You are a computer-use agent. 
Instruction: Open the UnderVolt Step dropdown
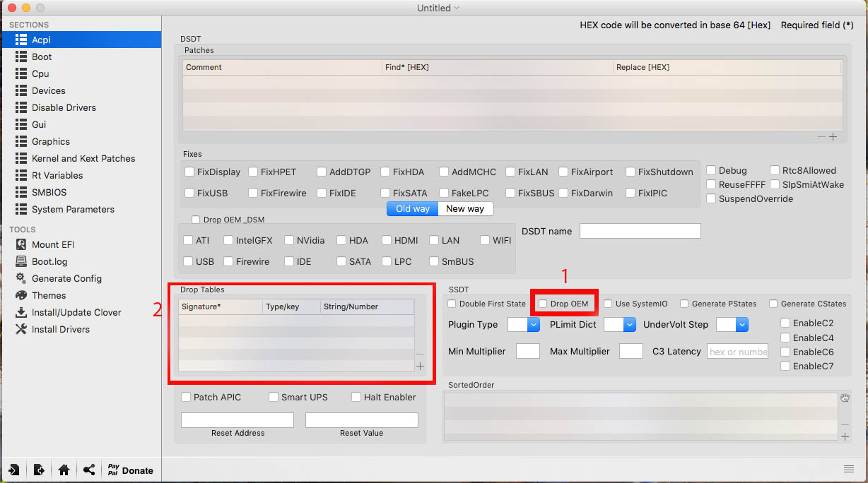coord(732,325)
